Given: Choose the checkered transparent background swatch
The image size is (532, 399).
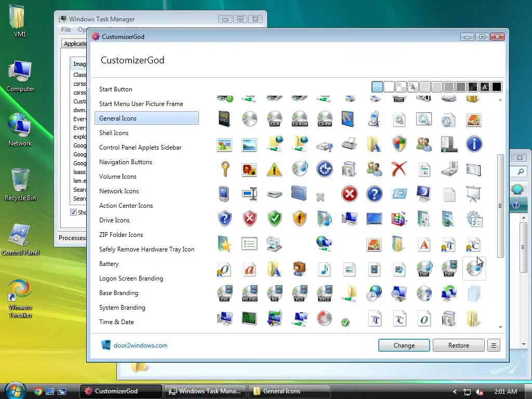Looking at the screenshot, I should point(401,87).
